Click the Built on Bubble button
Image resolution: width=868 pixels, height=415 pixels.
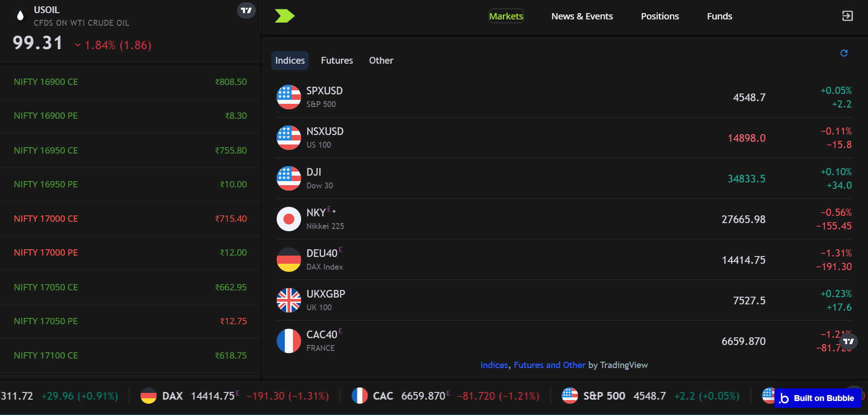(818, 398)
